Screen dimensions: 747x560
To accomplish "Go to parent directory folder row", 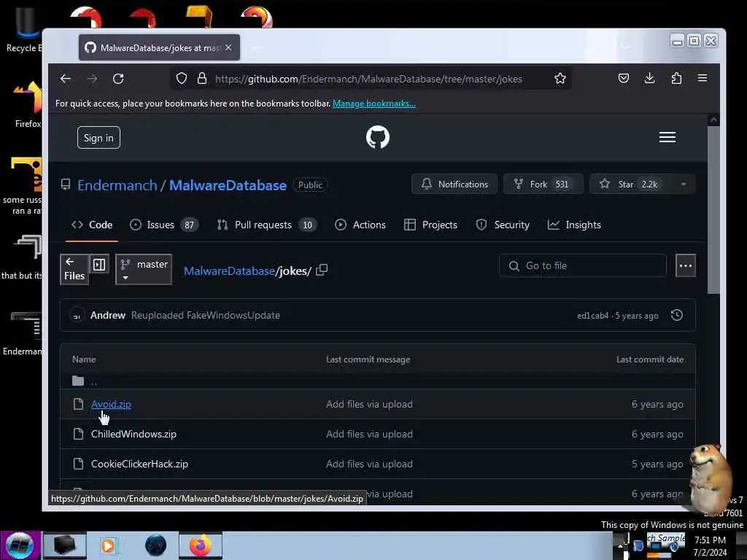I will (x=378, y=381).
